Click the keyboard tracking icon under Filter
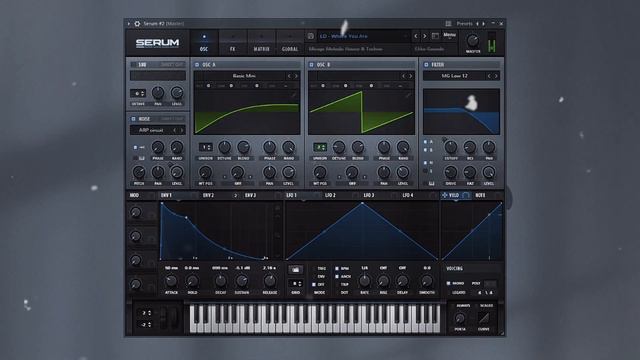Image resolution: width=640 pixels, height=360 pixels. tap(431, 184)
